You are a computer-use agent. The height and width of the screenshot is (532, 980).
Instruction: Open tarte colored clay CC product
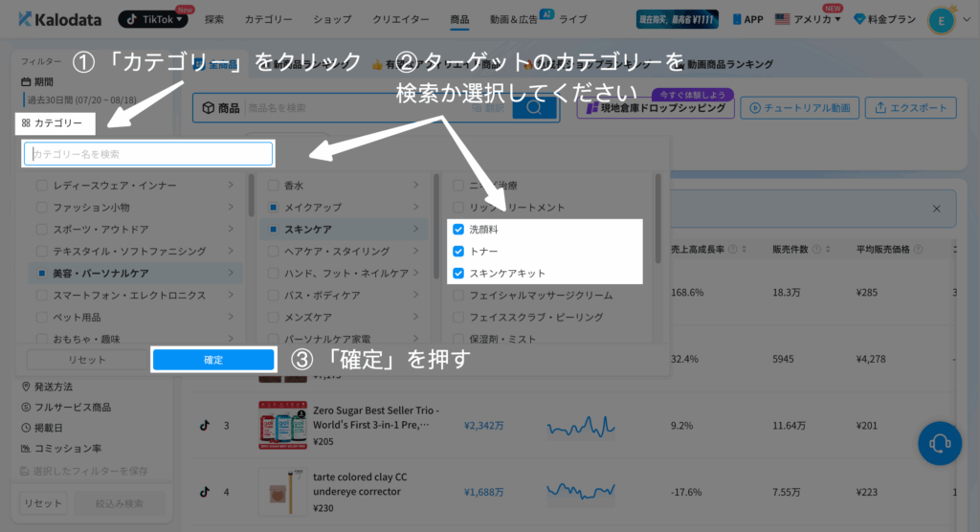click(x=360, y=484)
